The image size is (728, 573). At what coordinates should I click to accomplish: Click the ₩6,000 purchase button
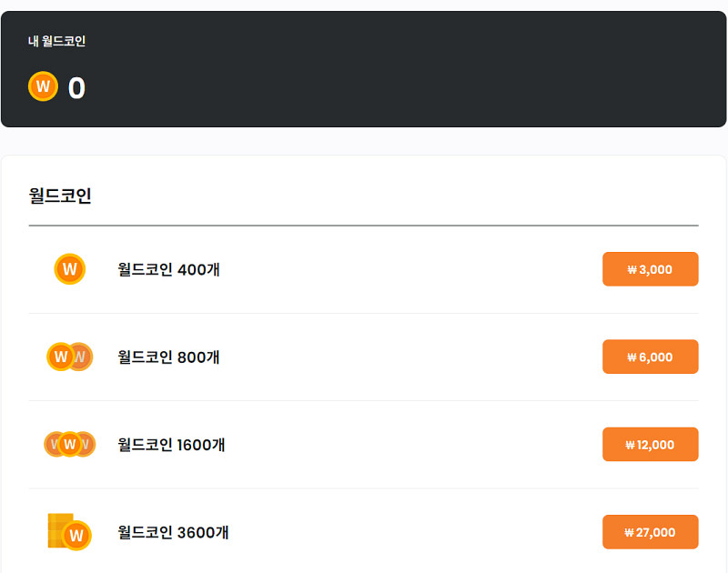click(650, 357)
